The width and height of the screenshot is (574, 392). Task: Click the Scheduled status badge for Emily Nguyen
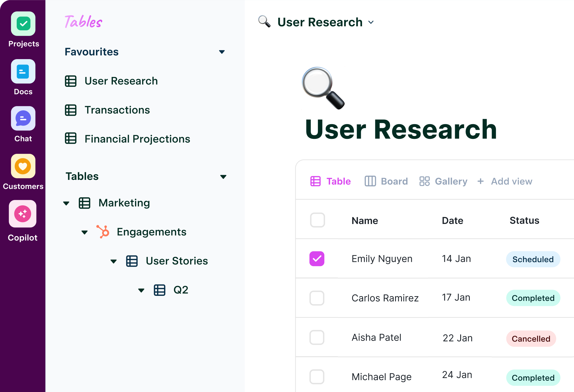(x=533, y=259)
